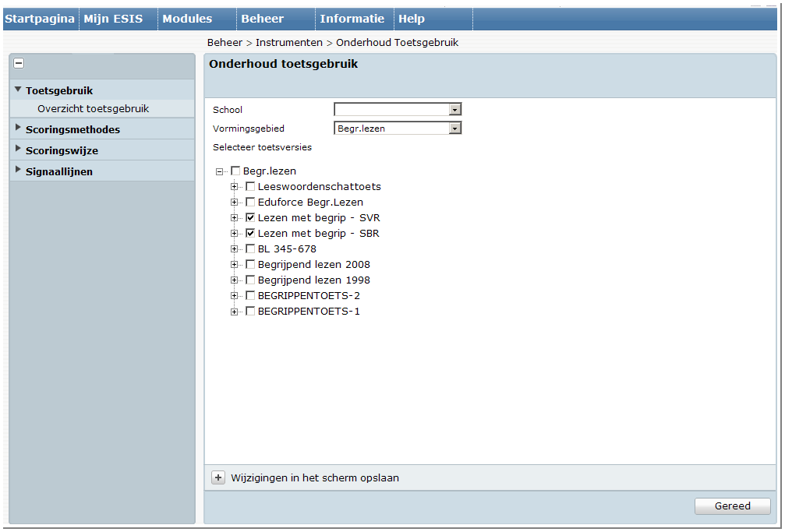Check the Eduforce Begr.Lezen checkbox
Image resolution: width=785 pixels, height=532 pixels.
[x=250, y=203]
